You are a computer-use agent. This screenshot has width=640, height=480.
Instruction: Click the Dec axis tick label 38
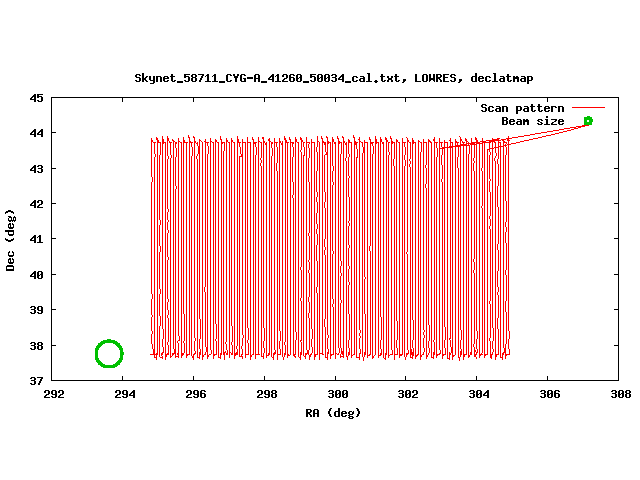pyautogui.click(x=36, y=346)
